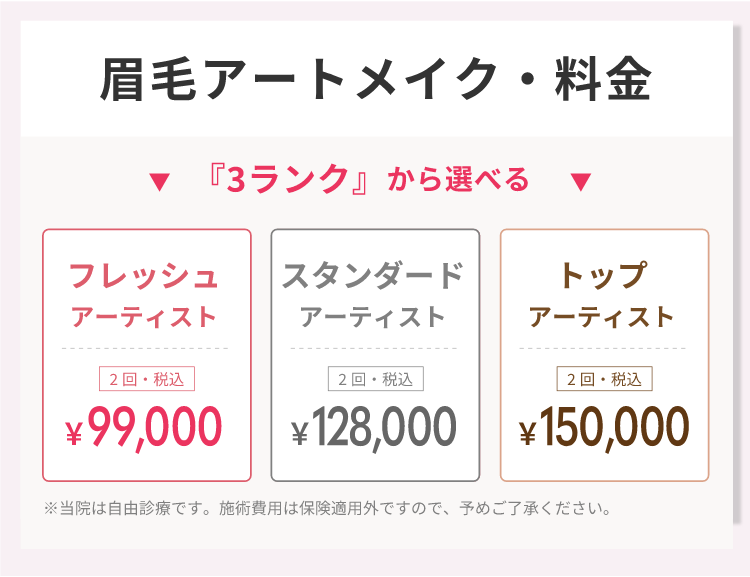The image size is (750, 577).
Task: Click アーティスト label in the brown card
Action: pos(602,317)
